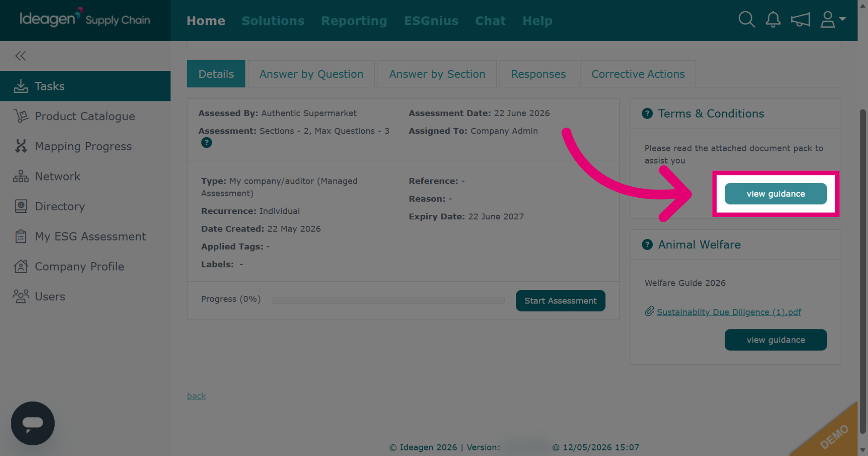Image resolution: width=868 pixels, height=456 pixels.
Task: Click the Terms & Conditions heading
Action: tap(711, 114)
